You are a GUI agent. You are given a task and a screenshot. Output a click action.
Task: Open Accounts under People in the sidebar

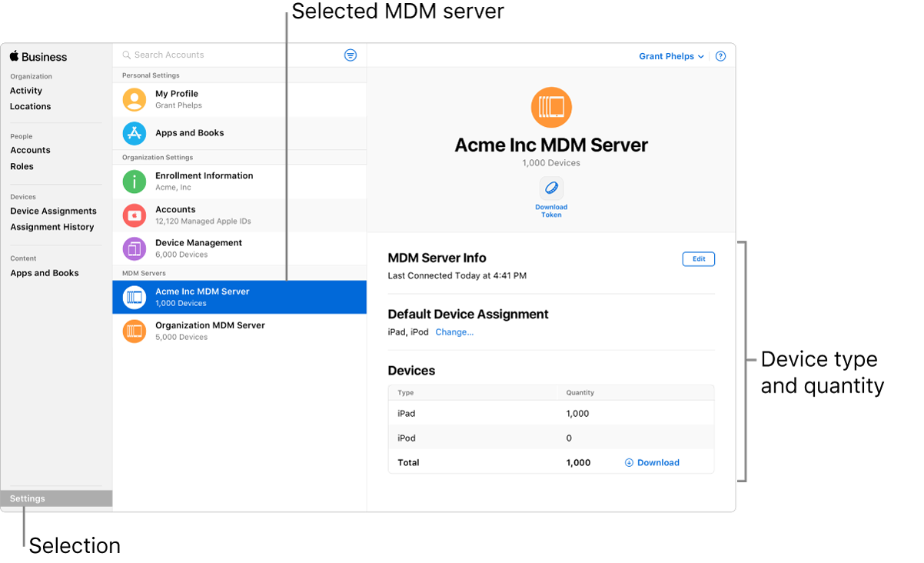(30, 151)
